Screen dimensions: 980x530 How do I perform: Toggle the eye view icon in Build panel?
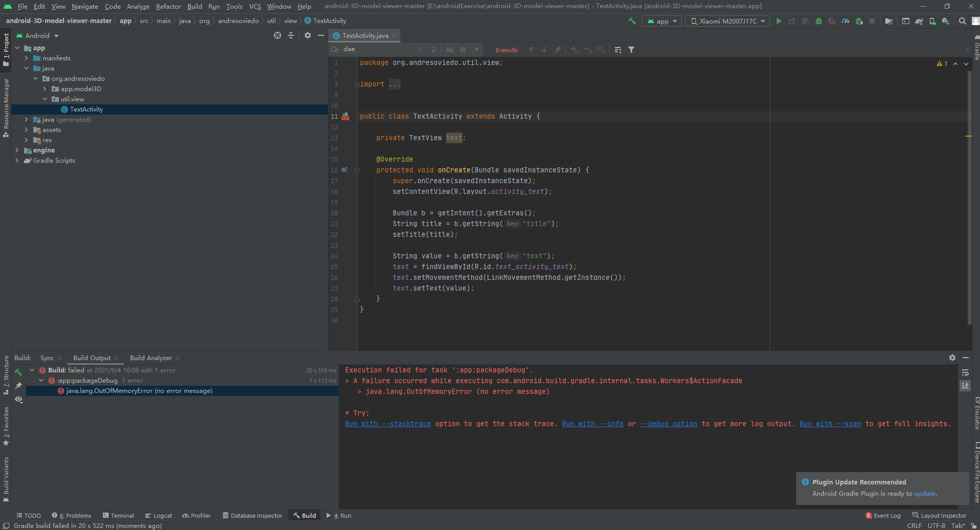coord(18,400)
